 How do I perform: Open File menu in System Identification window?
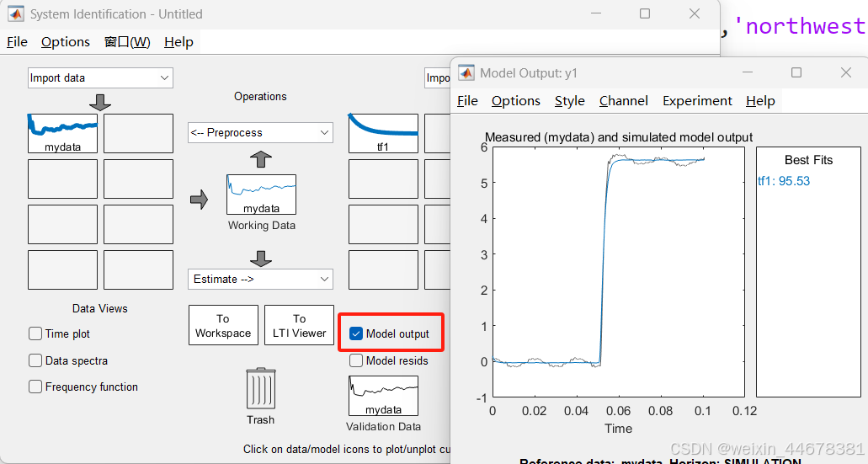click(x=17, y=42)
